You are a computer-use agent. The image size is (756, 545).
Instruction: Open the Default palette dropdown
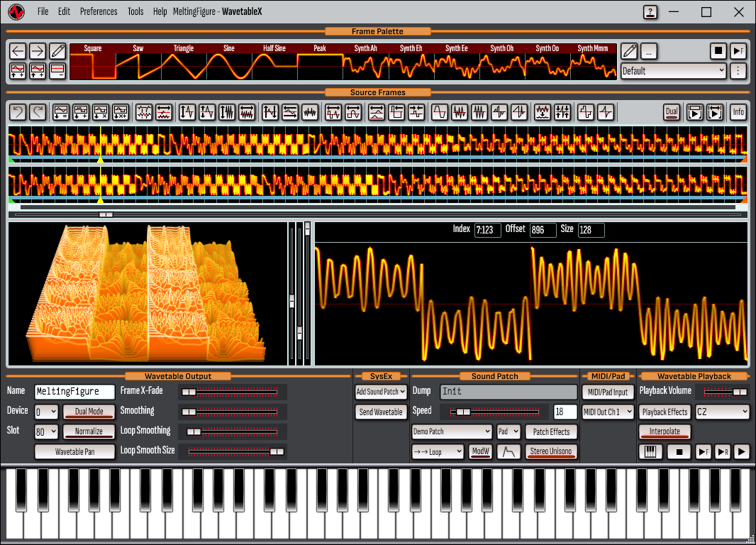pyautogui.click(x=673, y=71)
